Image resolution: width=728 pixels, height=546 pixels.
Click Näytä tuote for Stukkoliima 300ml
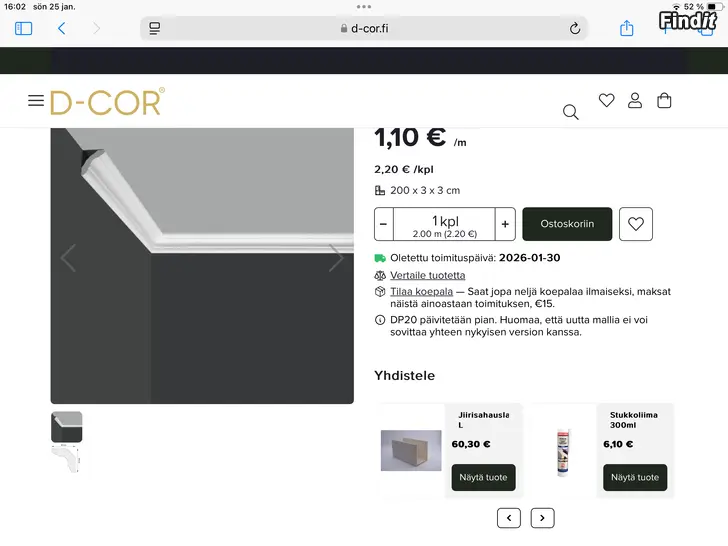tap(635, 477)
